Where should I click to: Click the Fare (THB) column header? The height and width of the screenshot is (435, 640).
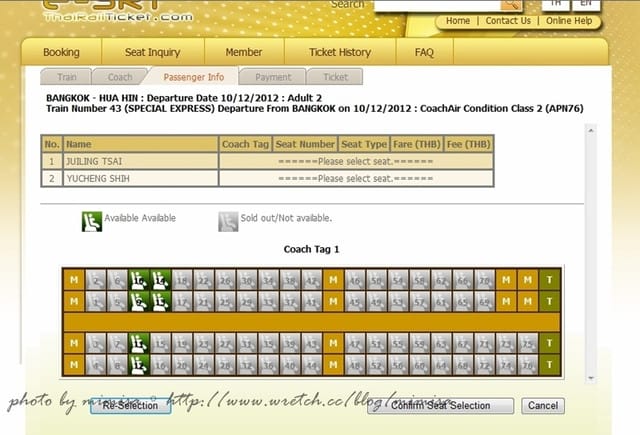(x=417, y=144)
